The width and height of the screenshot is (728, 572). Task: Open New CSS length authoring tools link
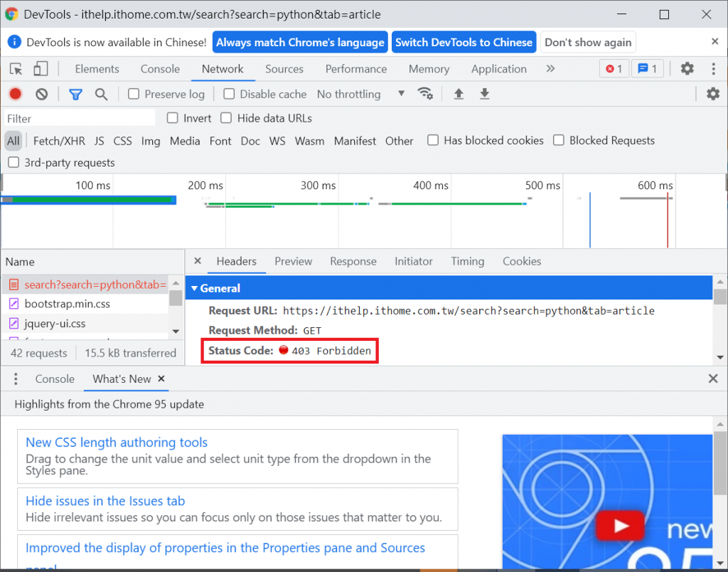(x=117, y=442)
